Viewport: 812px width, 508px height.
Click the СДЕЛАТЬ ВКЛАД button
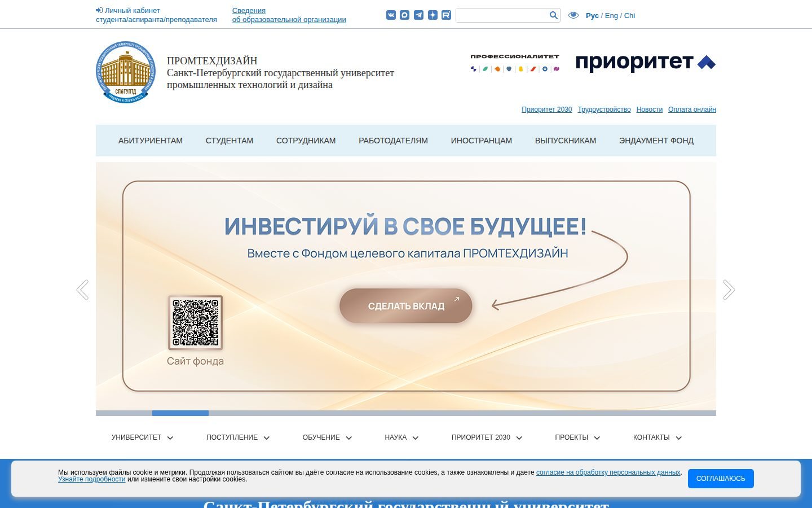(x=405, y=306)
